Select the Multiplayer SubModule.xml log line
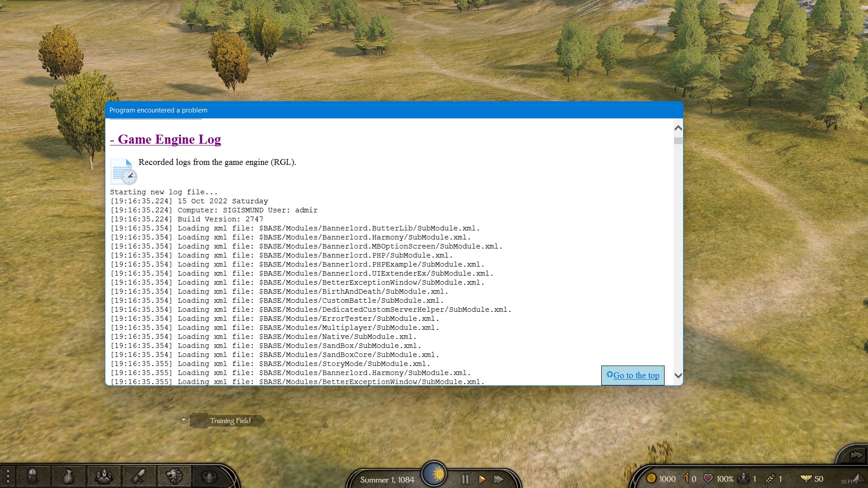The width and height of the screenshot is (868, 488). [274, 328]
